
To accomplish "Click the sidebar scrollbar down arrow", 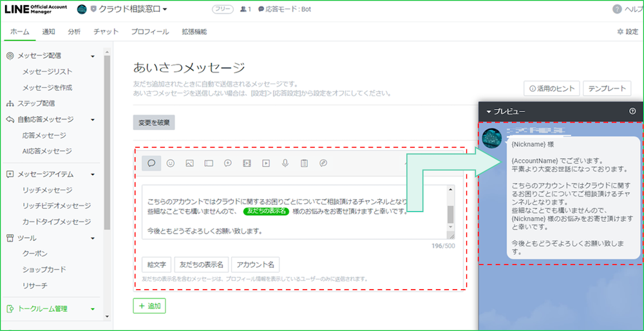I will [x=107, y=317].
